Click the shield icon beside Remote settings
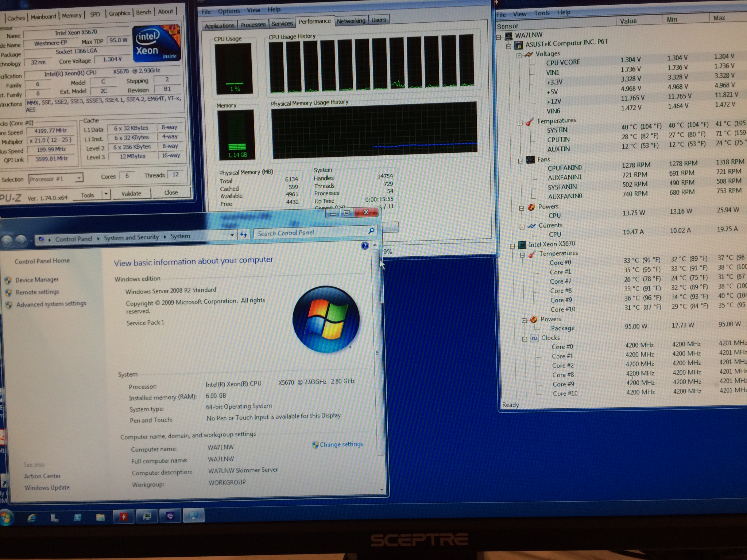The height and width of the screenshot is (560, 747). tap(9, 293)
